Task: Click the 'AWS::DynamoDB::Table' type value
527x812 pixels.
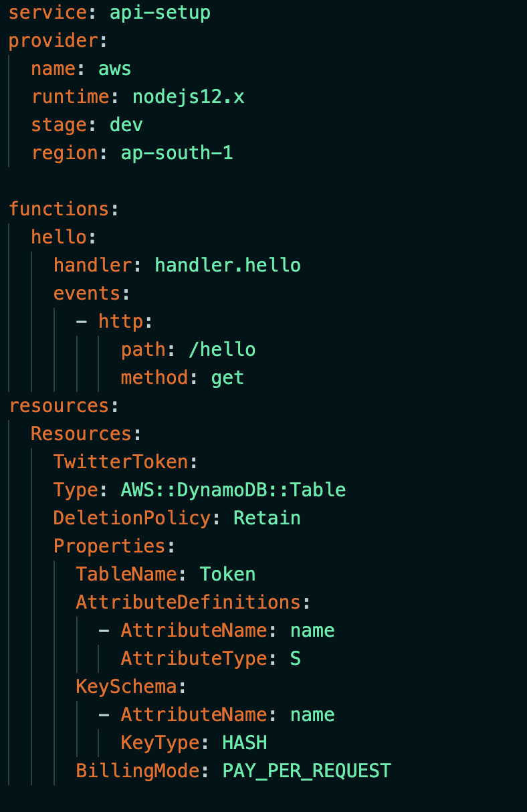Action: pyautogui.click(x=233, y=490)
